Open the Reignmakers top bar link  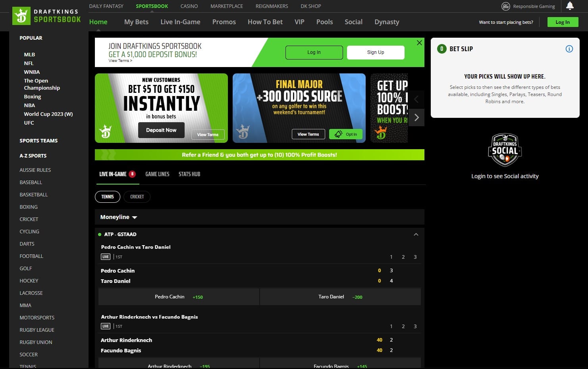(272, 6)
